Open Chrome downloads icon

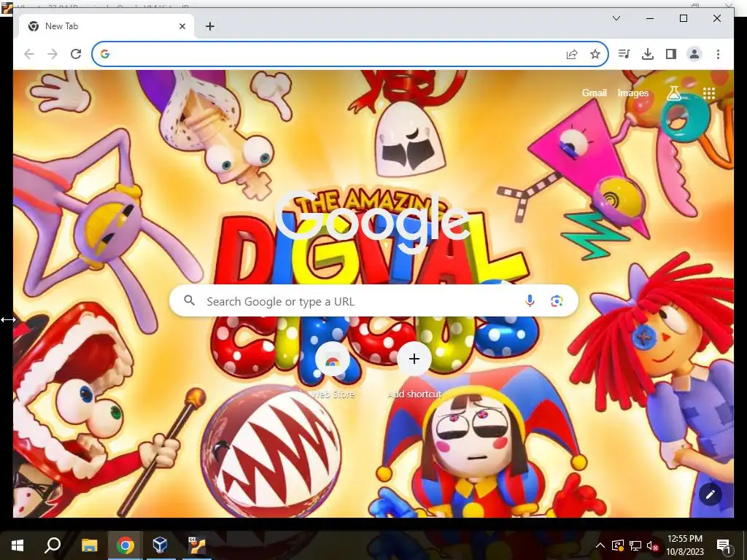click(x=648, y=54)
